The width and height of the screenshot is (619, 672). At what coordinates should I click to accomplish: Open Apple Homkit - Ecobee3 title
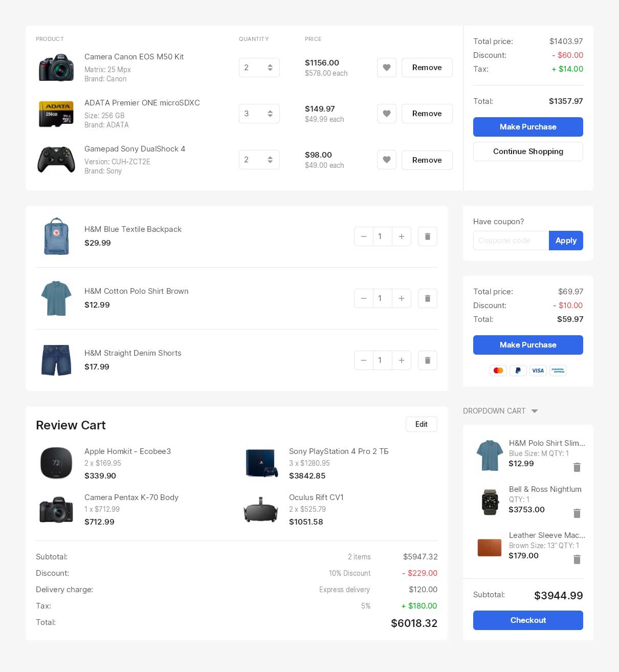coord(128,451)
